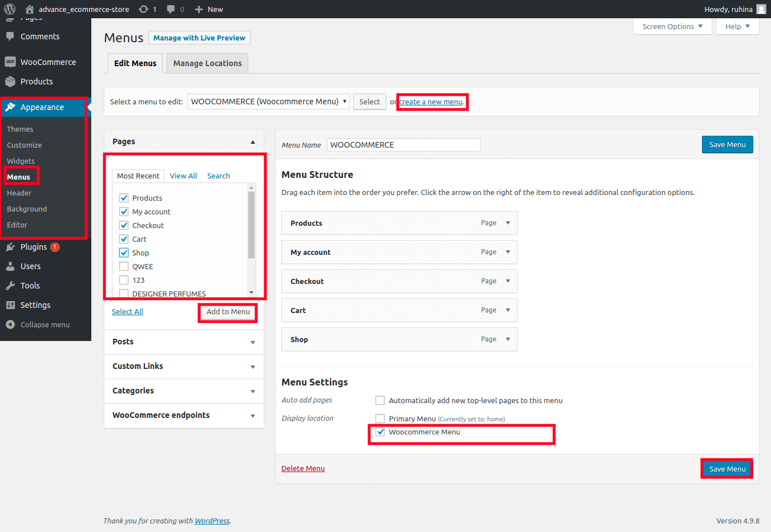Open the select a menu dropdown
Screen dimensions: 771x532
tap(268, 101)
